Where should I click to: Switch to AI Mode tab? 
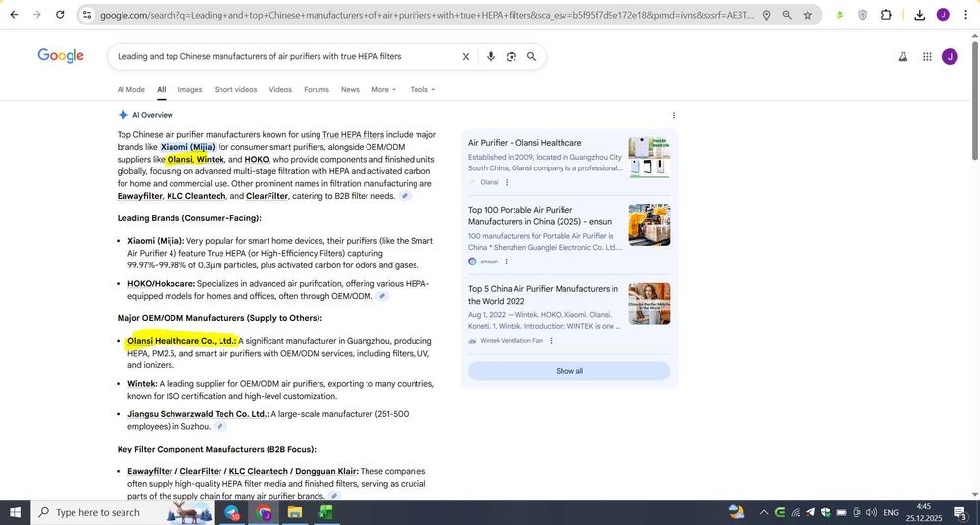pos(130,89)
